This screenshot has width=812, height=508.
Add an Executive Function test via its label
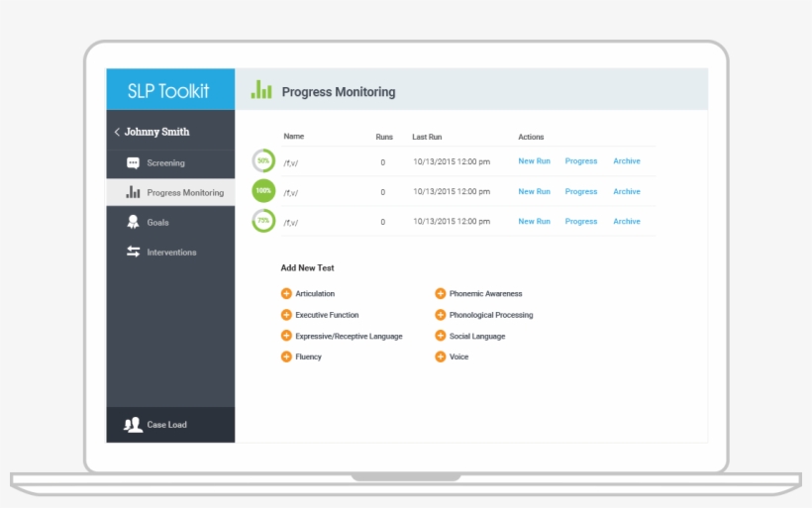[x=327, y=315]
